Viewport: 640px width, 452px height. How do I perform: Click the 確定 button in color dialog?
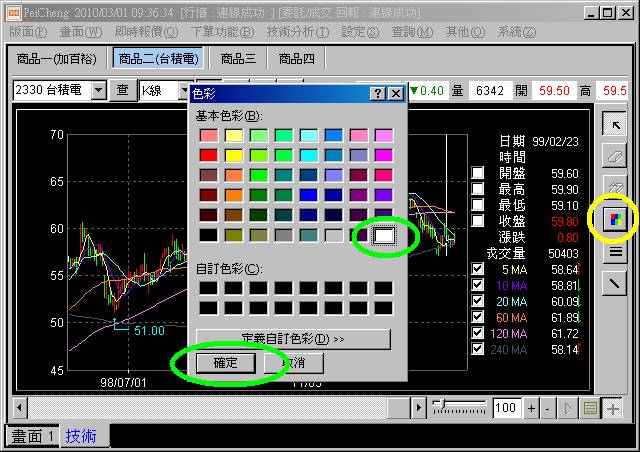[x=226, y=362]
